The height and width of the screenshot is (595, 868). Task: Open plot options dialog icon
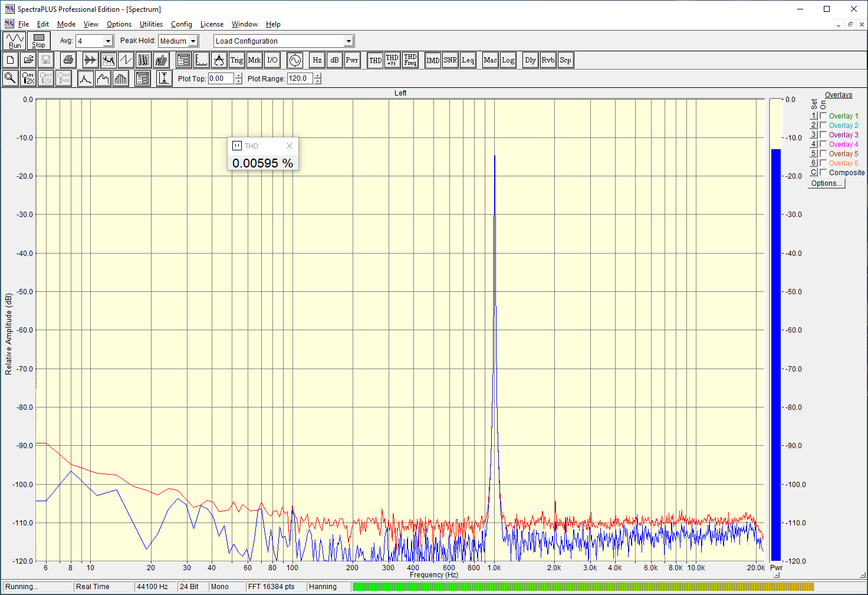coord(143,78)
